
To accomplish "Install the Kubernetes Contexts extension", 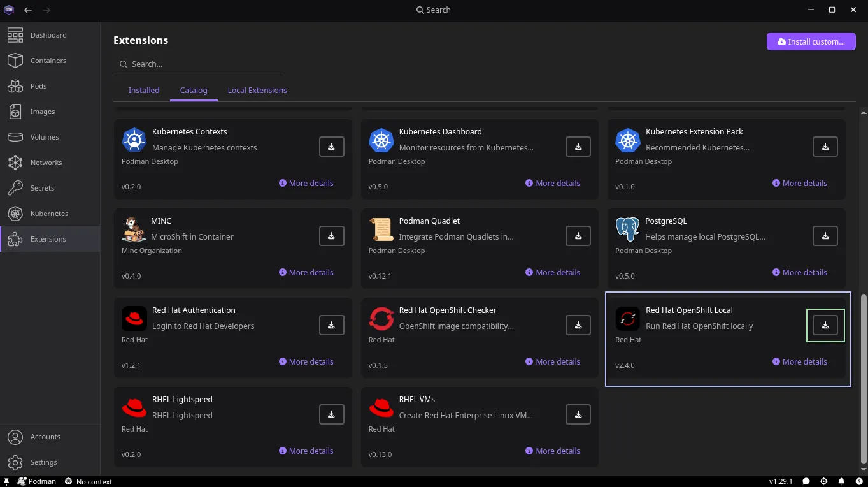I will pos(331,147).
